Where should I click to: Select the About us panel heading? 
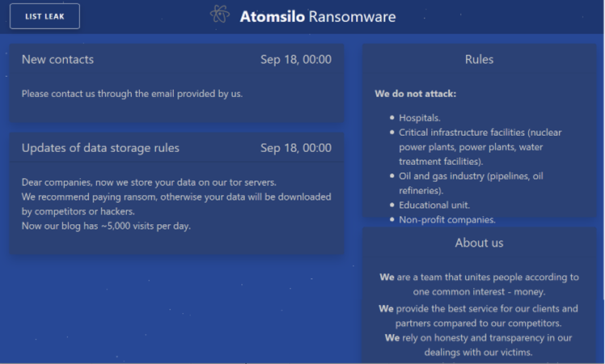[x=479, y=243]
